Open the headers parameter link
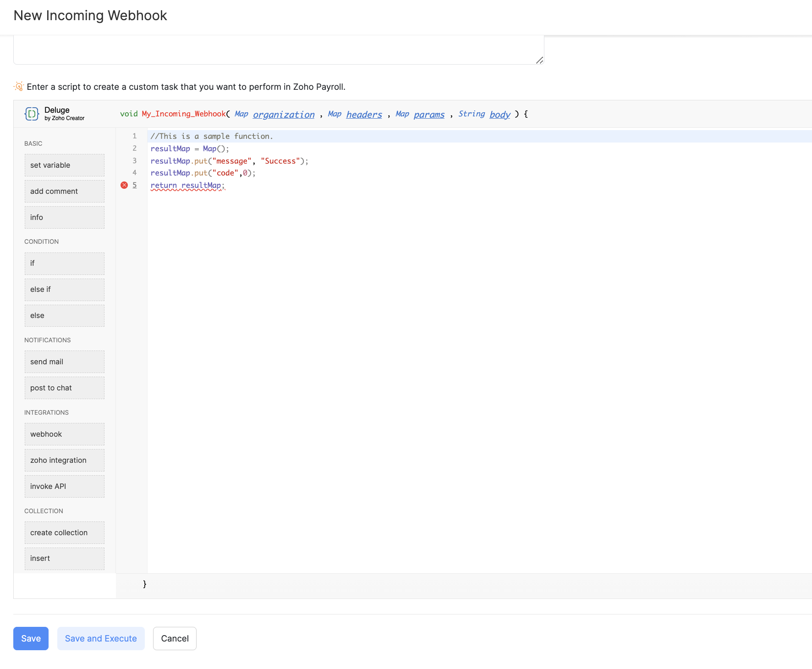The image size is (812, 669). (364, 115)
